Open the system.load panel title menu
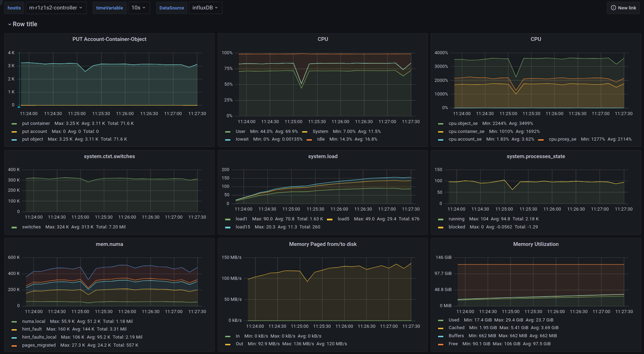 (x=322, y=156)
